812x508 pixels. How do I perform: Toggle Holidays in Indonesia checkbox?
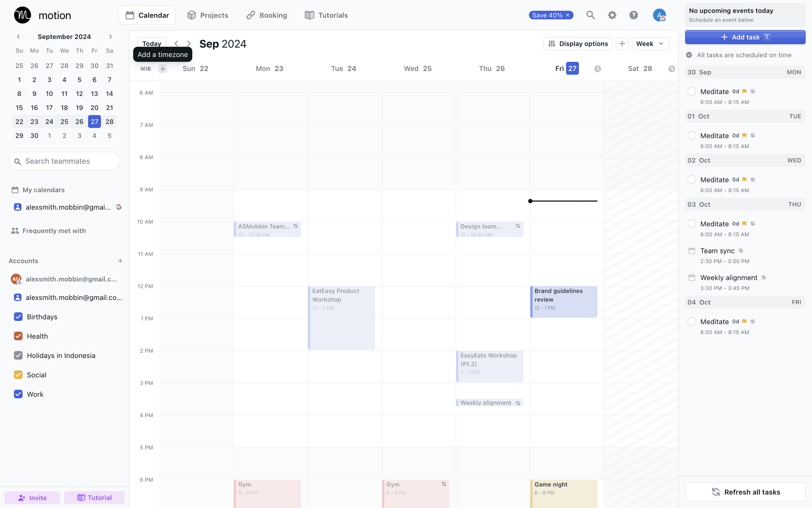[18, 356]
